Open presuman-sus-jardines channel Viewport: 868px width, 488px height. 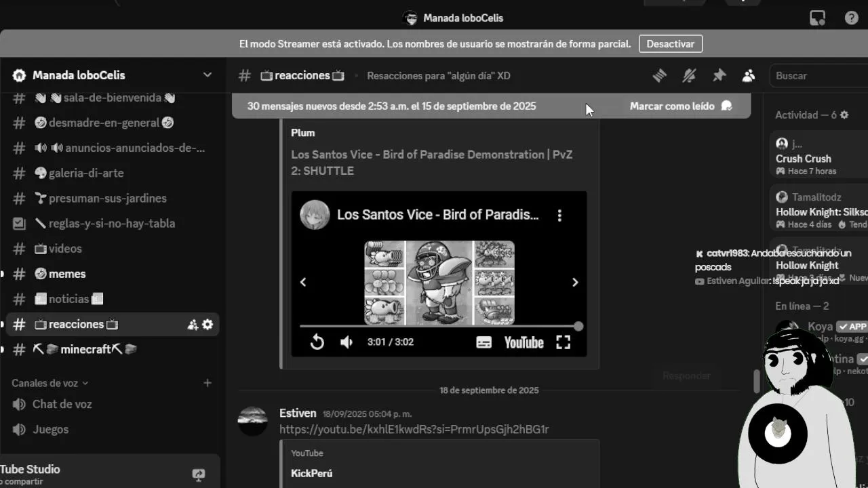coord(112,198)
